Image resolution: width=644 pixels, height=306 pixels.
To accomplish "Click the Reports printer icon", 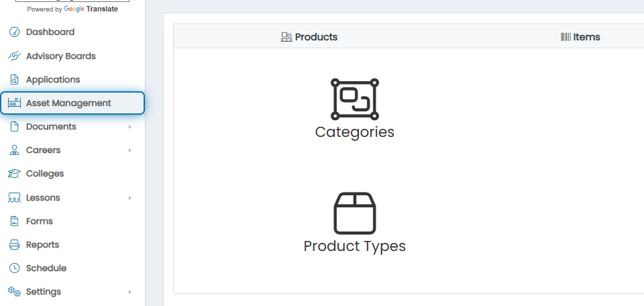I will [x=14, y=245].
